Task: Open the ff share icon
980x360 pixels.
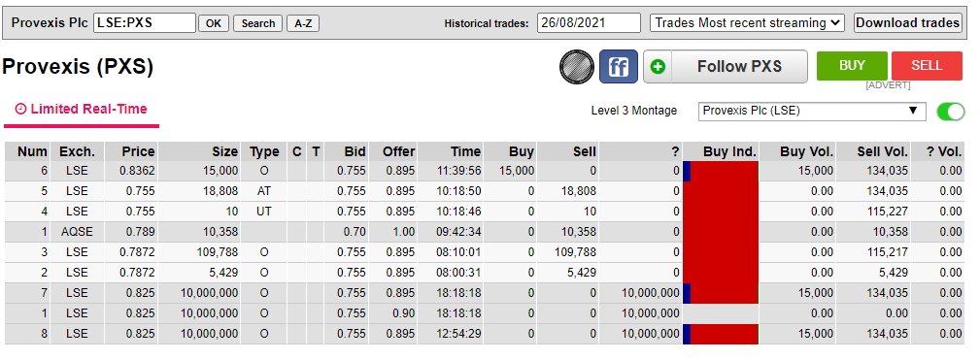Action: 618,67
